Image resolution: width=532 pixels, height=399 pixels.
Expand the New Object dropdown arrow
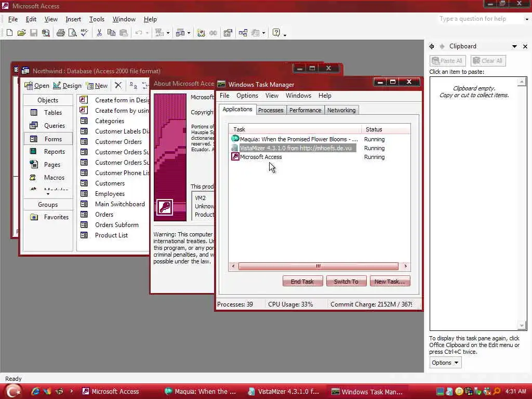263,33
